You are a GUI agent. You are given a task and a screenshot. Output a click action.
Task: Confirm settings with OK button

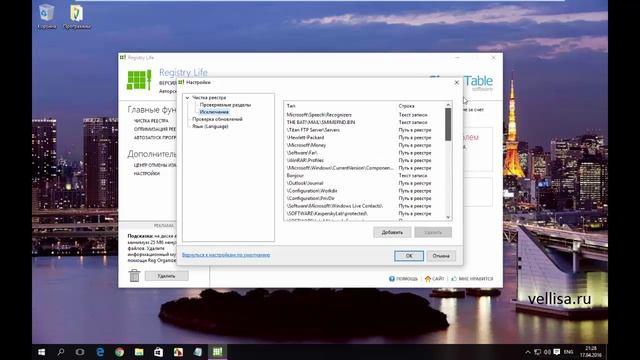click(x=409, y=256)
